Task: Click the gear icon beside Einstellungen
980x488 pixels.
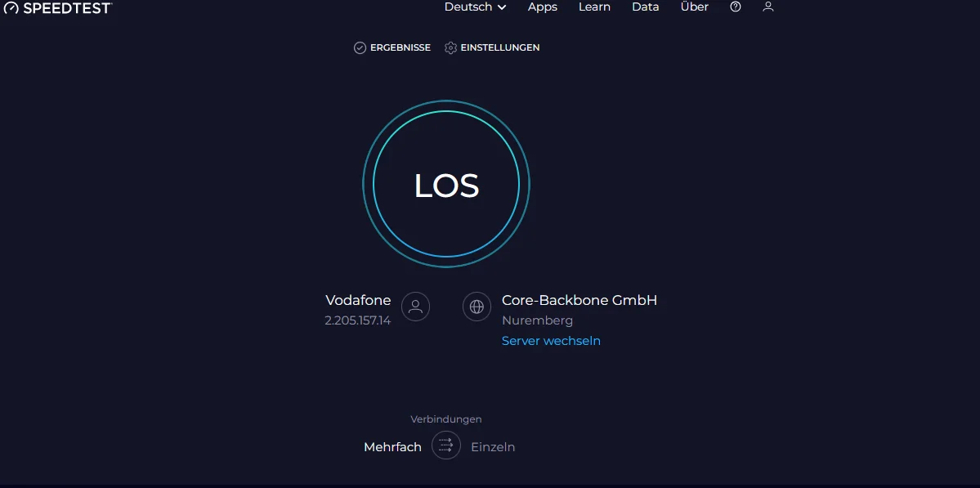Action: pos(450,48)
